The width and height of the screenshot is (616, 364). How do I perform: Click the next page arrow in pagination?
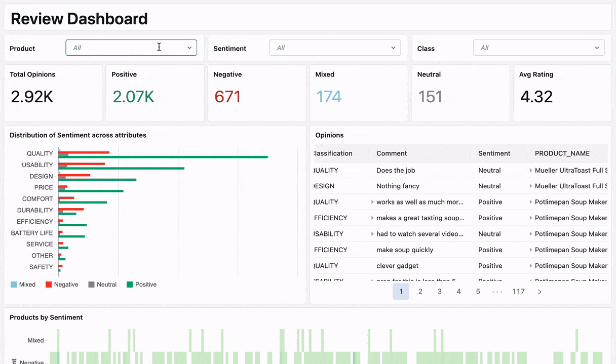540,292
